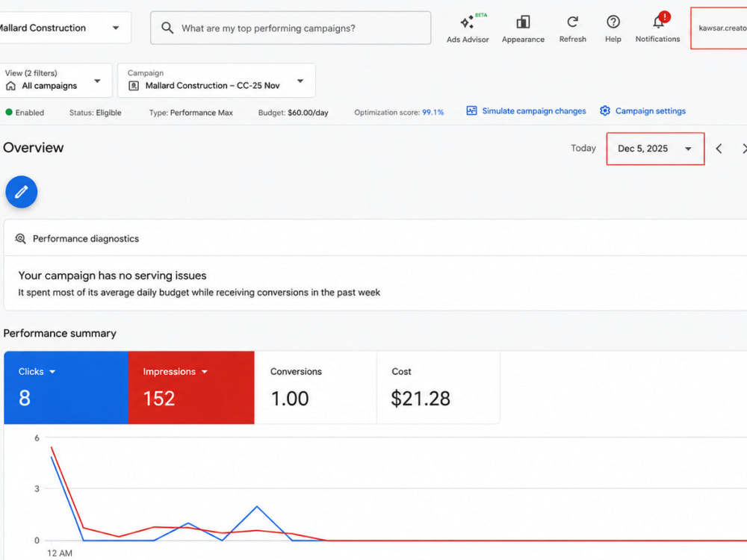Click the Performance diagnostics icon
The width and height of the screenshot is (747, 560).
tap(20, 239)
